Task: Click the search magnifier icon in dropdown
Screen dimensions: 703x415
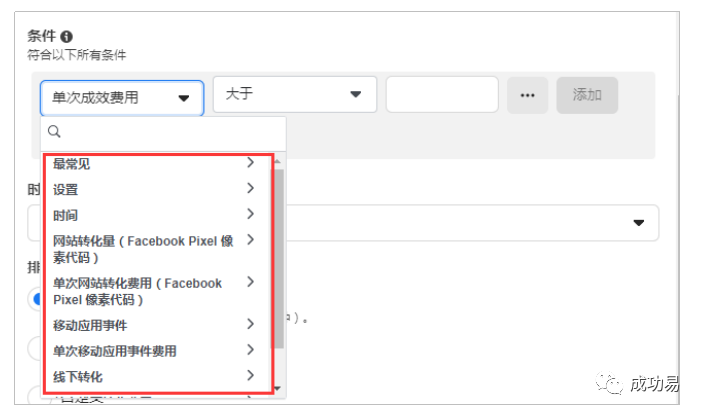Action: 54,131
